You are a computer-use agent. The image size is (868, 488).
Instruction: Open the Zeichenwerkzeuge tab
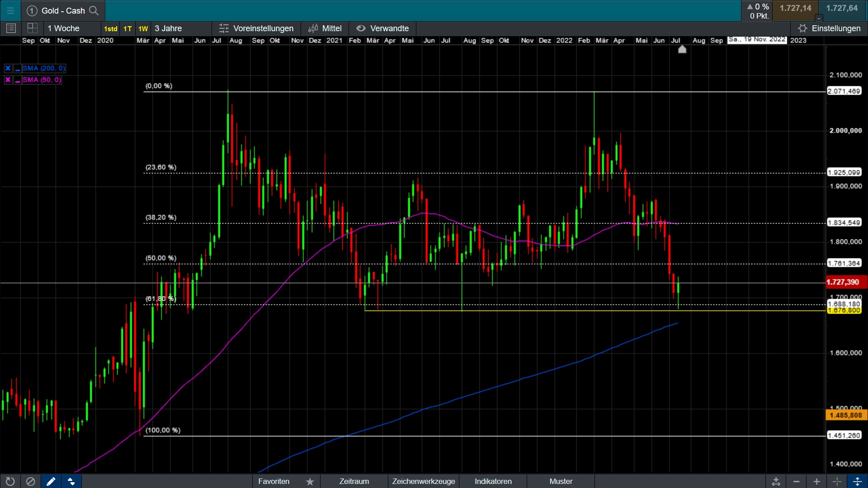[x=423, y=482]
